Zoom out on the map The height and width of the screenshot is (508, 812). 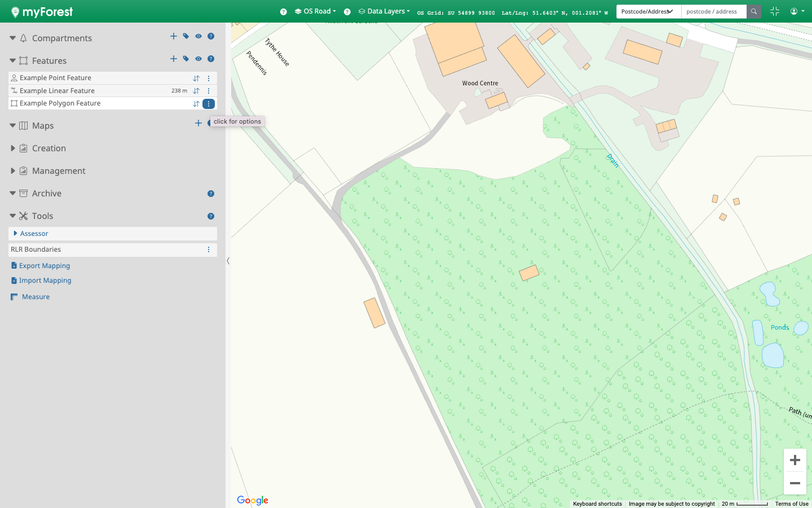pyautogui.click(x=795, y=483)
